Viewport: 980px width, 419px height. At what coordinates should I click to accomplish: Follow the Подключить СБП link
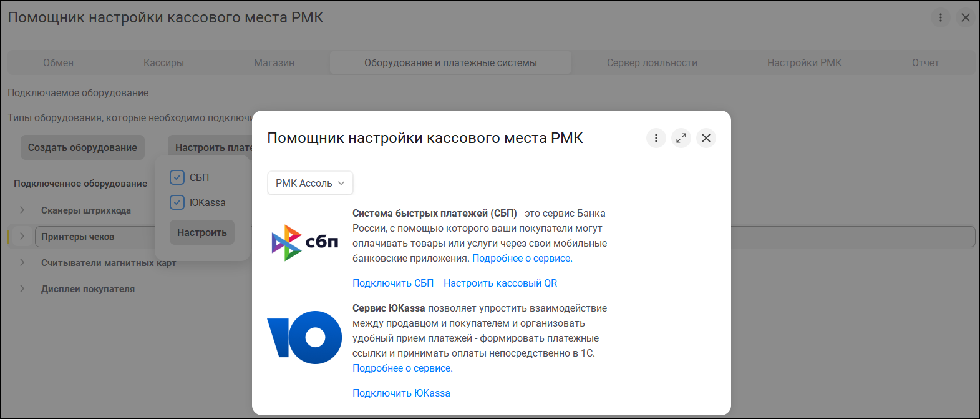[x=393, y=283]
